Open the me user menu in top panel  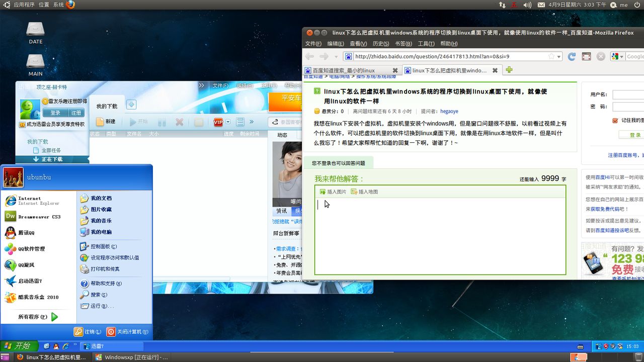point(619,5)
